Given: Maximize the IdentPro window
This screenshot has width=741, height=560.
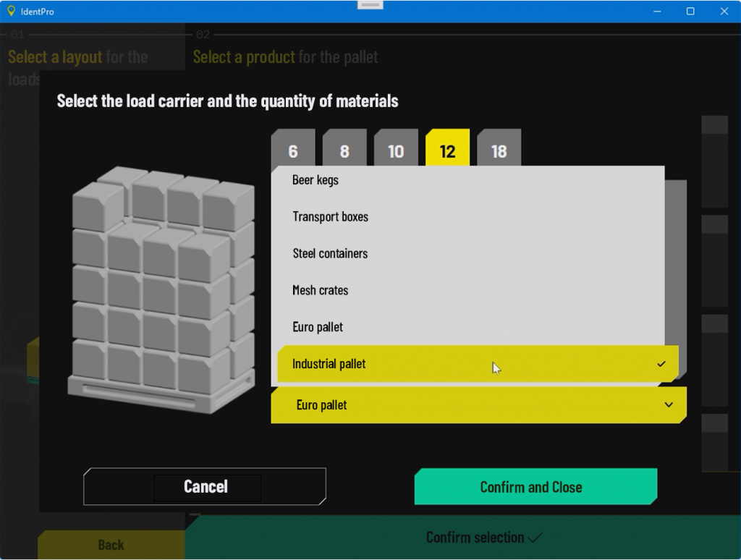Looking at the screenshot, I should (690, 12).
